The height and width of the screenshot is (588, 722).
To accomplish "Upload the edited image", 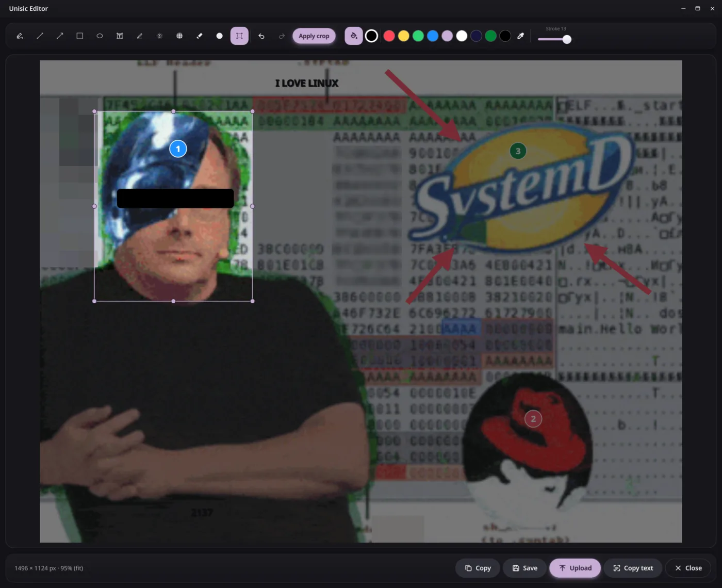I will [x=575, y=568].
